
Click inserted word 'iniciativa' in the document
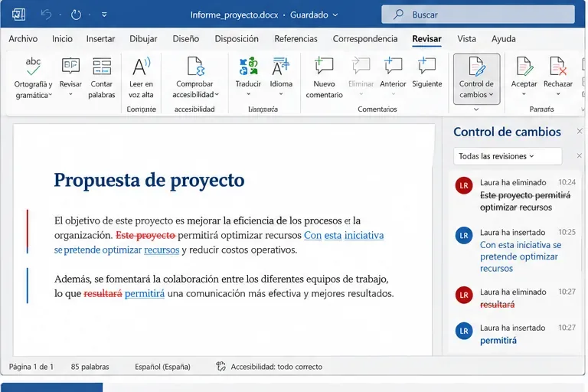click(x=364, y=235)
